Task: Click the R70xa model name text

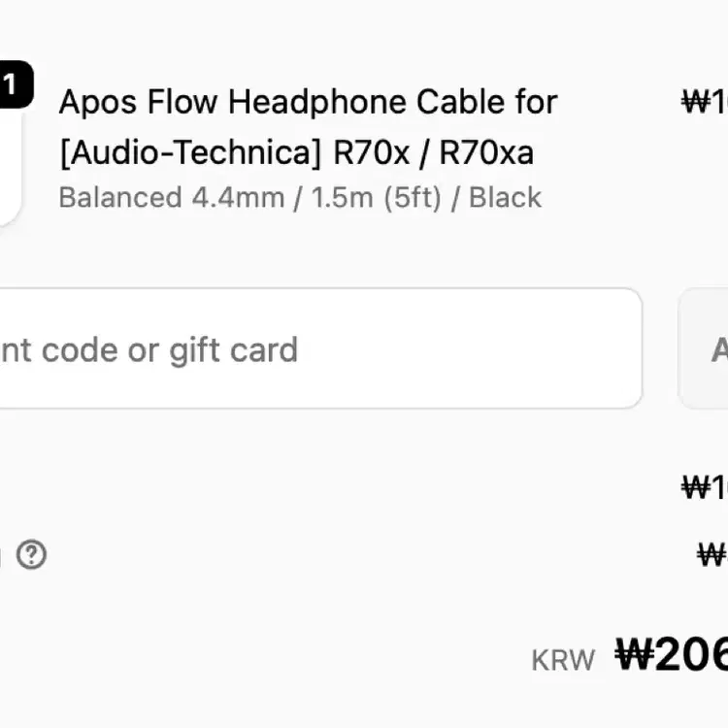Action: coord(486,153)
